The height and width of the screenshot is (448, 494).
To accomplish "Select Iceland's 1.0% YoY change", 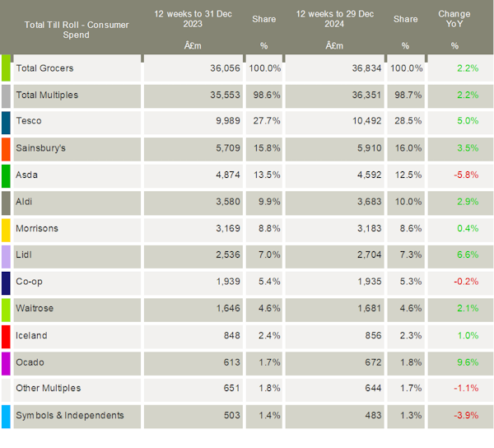I will [x=468, y=335].
